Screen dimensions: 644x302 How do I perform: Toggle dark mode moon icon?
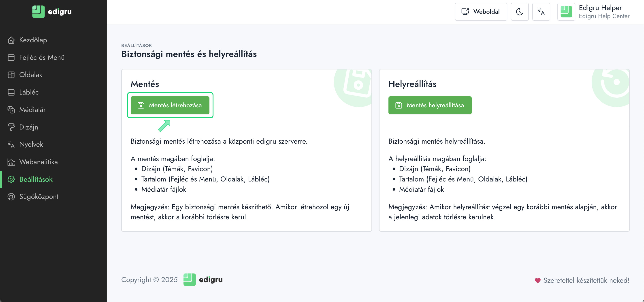point(520,11)
